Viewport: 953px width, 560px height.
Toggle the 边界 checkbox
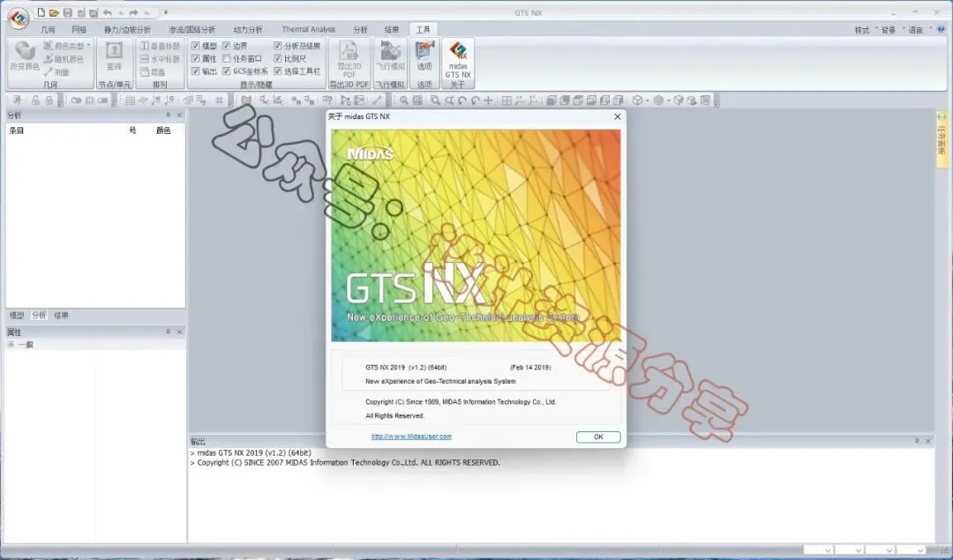click(x=226, y=46)
